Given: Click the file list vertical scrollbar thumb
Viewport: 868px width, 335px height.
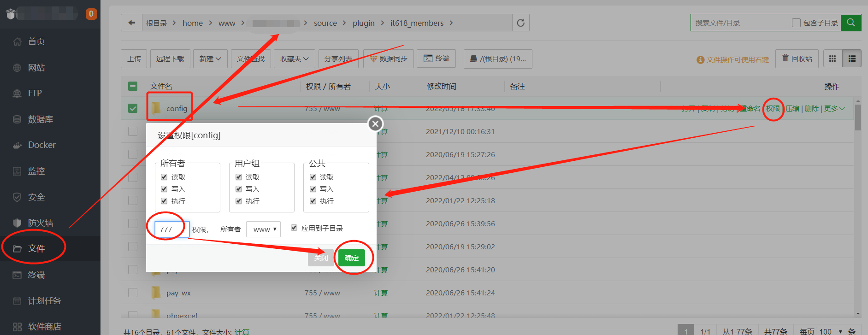Looking at the screenshot, I should point(858,118).
